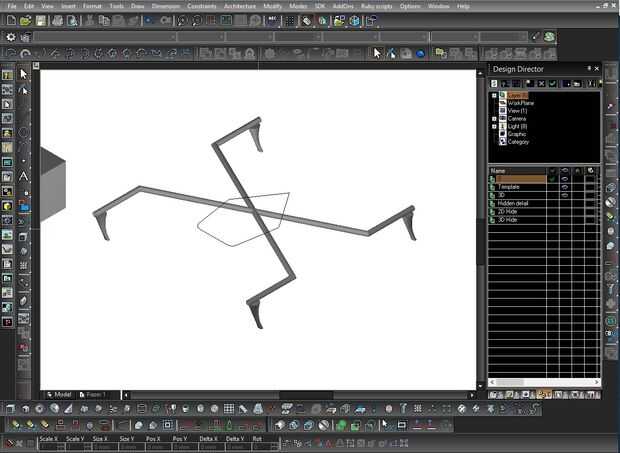This screenshot has height=453, width=620.
Task: Open the second combo box in property toolbar
Action: coord(202,37)
